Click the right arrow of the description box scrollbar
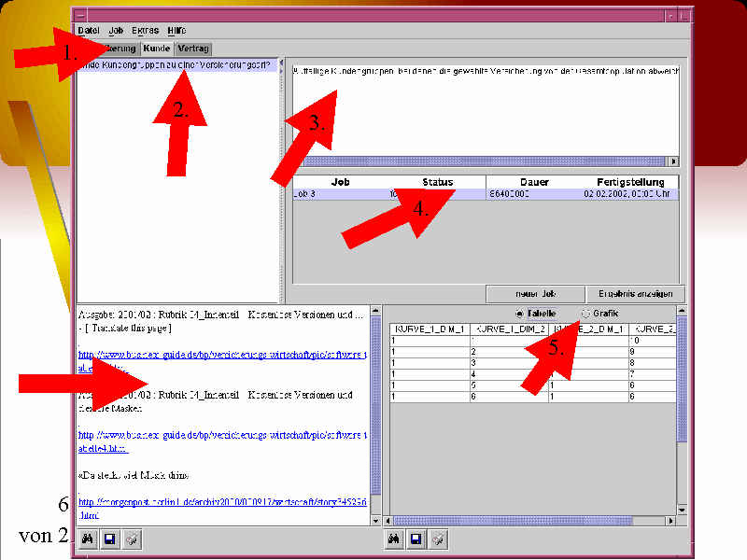 [x=674, y=161]
